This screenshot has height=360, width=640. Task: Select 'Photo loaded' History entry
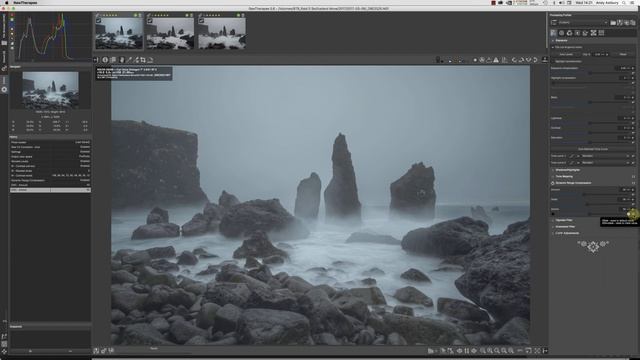pyautogui.click(x=50, y=142)
